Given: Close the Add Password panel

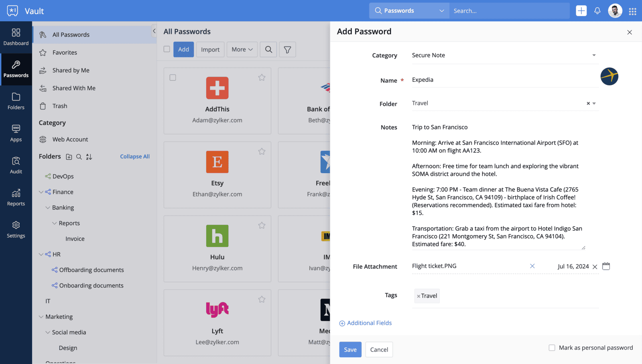Looking at the screenshot, I should 629,32.
